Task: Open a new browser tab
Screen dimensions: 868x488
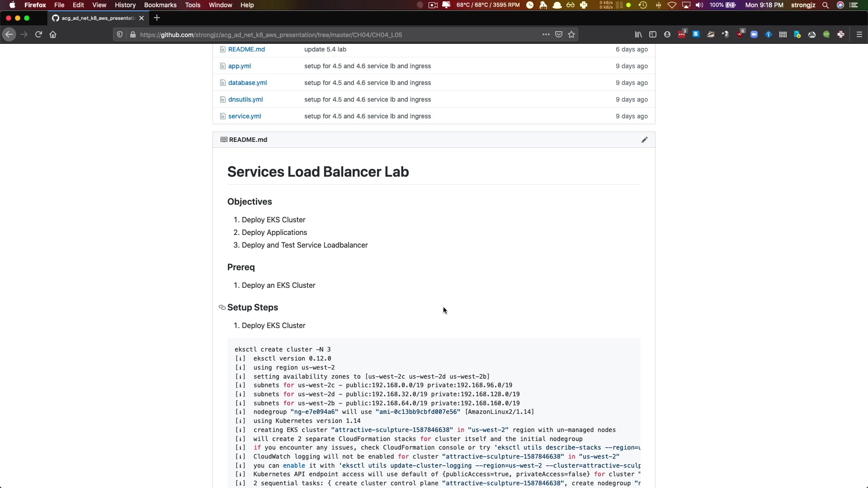Action: coord(157,18)
